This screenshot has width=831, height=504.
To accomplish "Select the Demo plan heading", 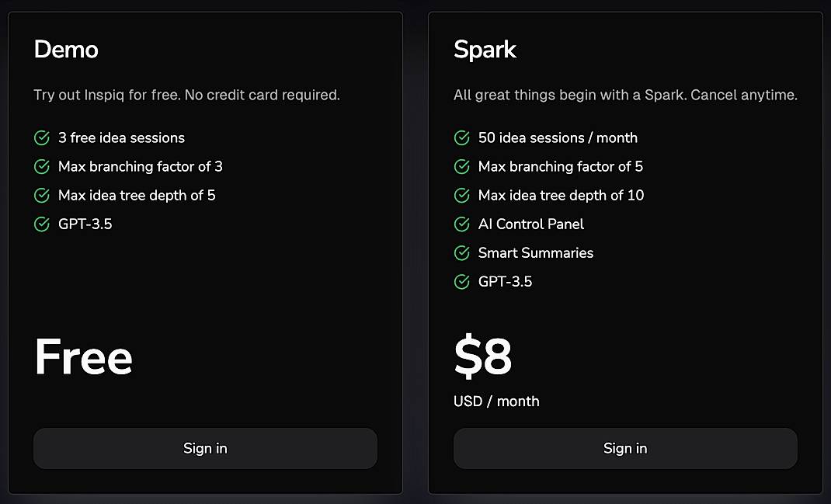I will [66, 50].
